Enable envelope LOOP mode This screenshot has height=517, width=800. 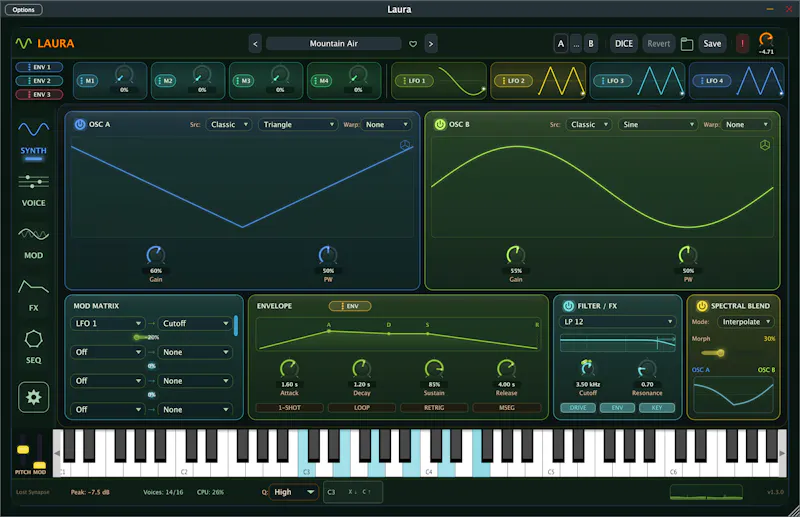click(361, 408)
